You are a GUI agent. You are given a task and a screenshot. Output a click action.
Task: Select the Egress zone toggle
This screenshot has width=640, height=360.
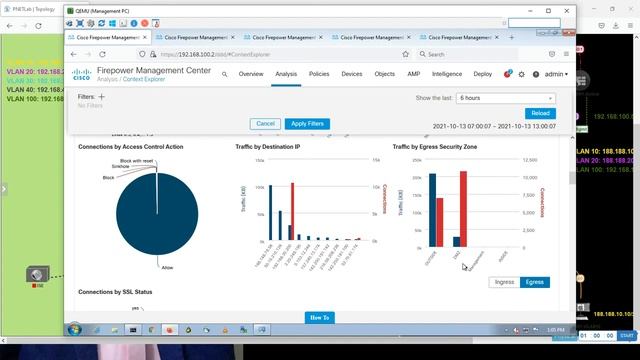coord(535,282)
